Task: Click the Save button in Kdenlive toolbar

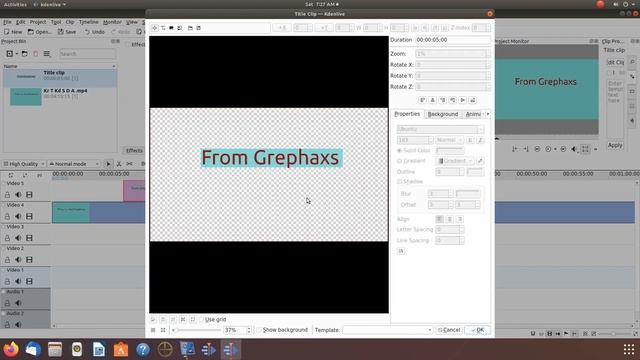Action: [67, 31]
